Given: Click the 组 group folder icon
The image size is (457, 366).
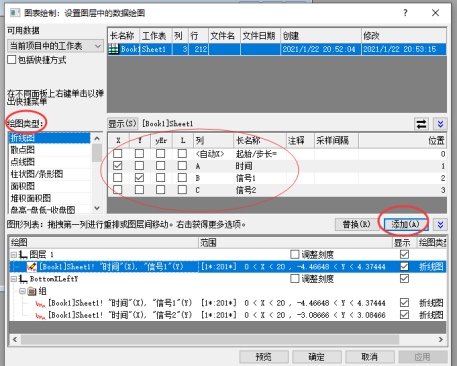Looking at the screenshot, I should click(x=32, y=291).
